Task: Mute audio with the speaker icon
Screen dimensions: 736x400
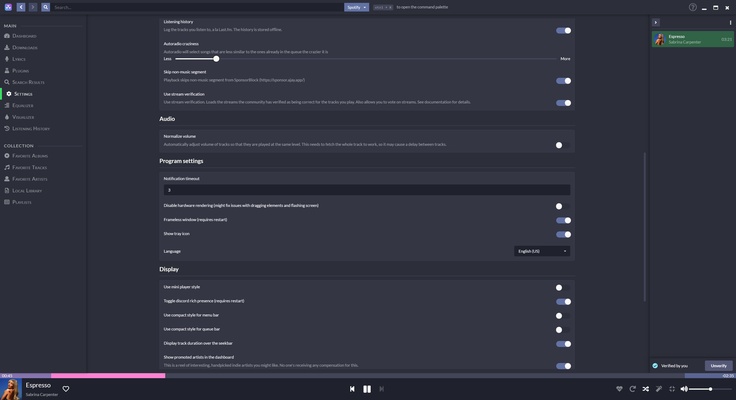Action: pos(684,389)
